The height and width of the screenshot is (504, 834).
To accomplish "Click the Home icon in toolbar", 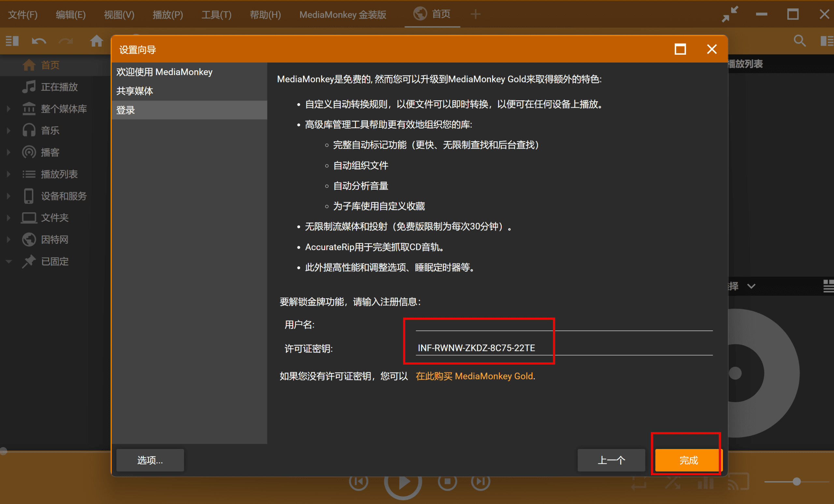I will [x=96, y=41].
